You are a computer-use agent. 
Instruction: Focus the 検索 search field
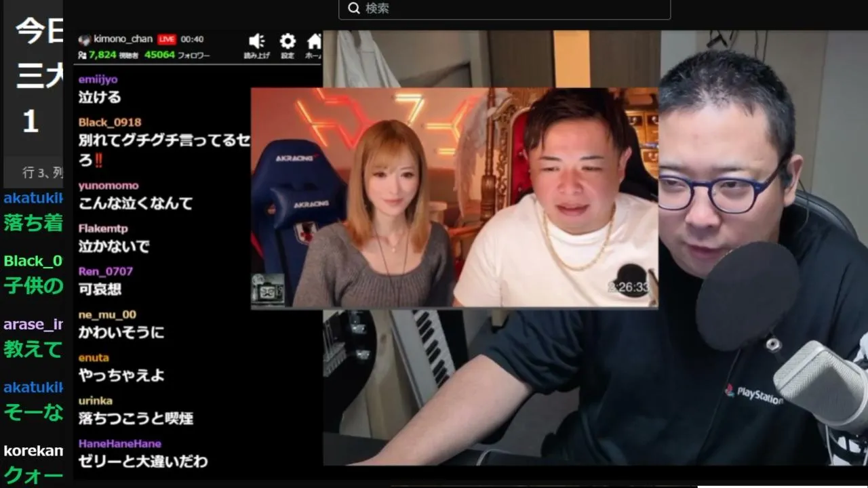505,9
